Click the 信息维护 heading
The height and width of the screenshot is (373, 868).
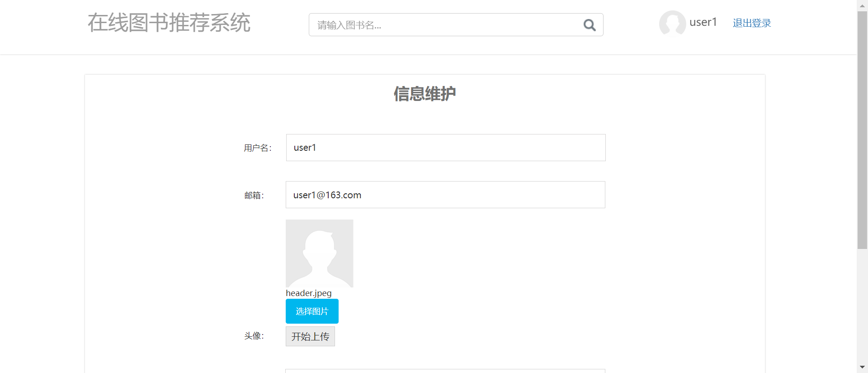[x=425, y=94]
